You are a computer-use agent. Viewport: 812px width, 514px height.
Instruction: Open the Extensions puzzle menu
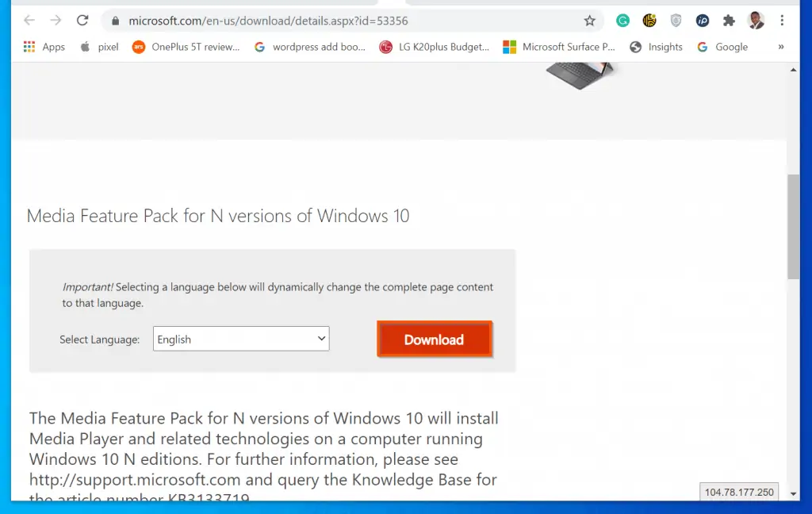[729, 21]
